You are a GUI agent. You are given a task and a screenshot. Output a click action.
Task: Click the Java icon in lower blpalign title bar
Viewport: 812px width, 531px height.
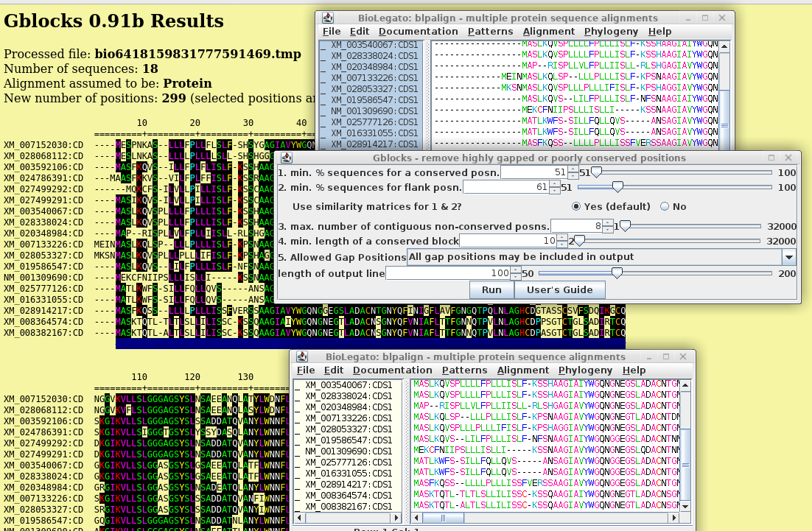(302, 357)
